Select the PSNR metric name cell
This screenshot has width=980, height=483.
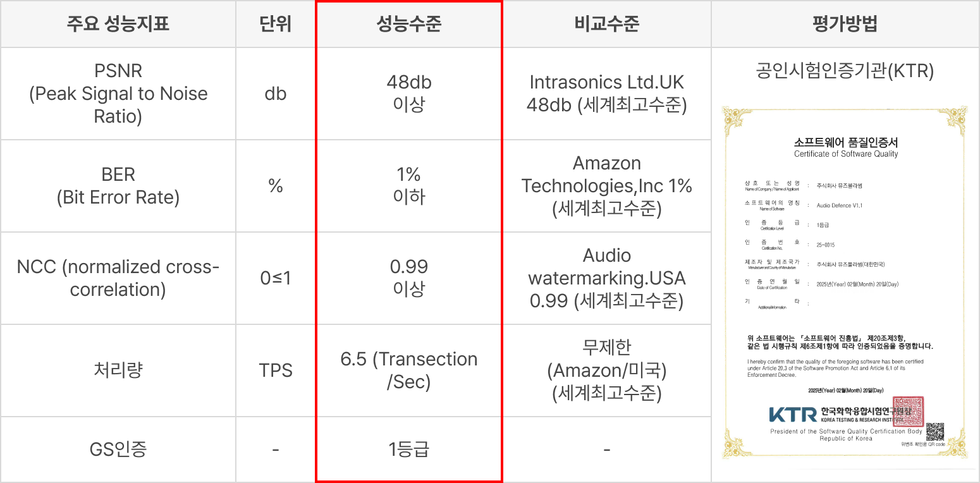coord(118,94)
